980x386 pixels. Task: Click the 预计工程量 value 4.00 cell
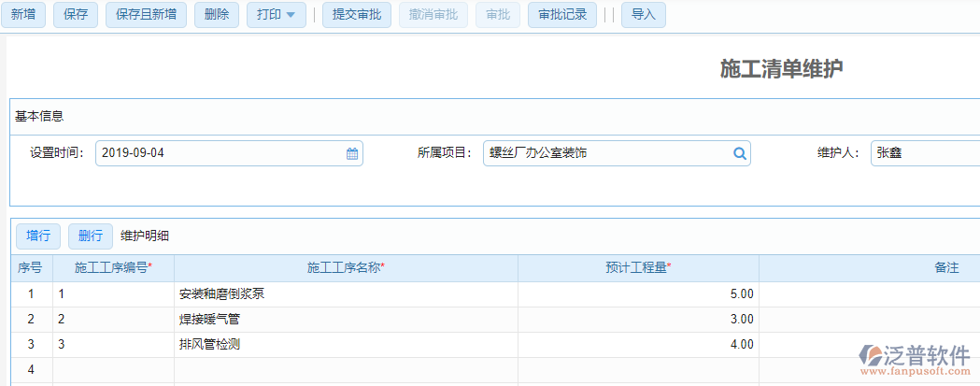(638, 345)
